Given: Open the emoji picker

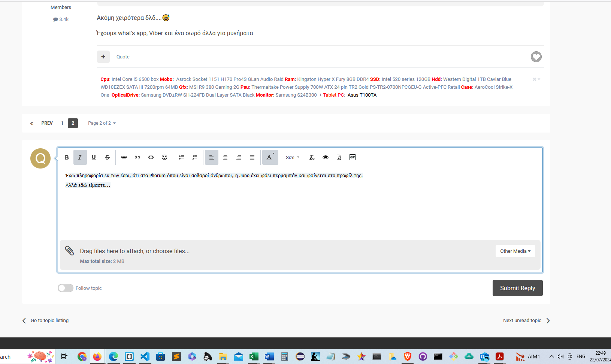Looking at the screenshot, I should 164,157.
